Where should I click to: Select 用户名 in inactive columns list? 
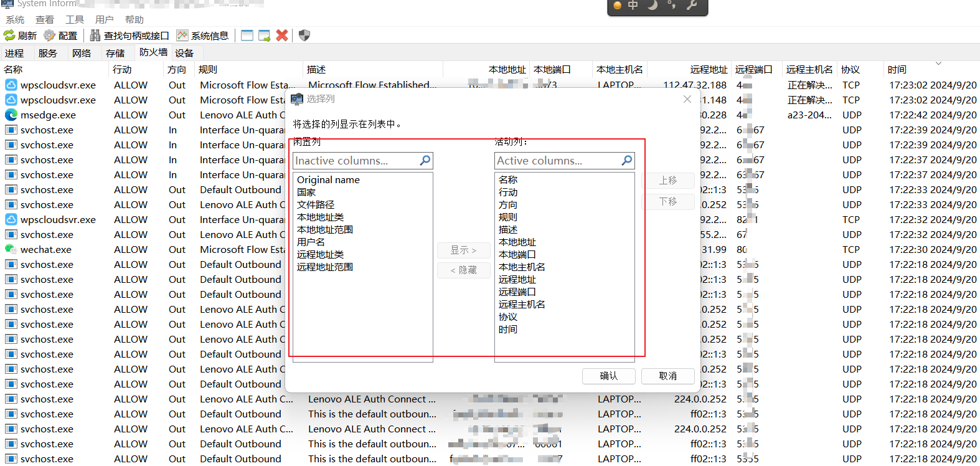tap(311, 242)
